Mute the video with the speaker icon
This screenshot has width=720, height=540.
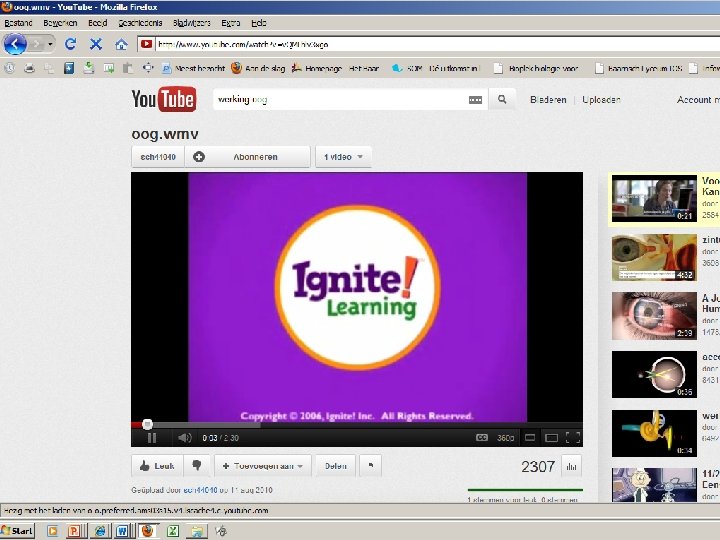point(185,438)
